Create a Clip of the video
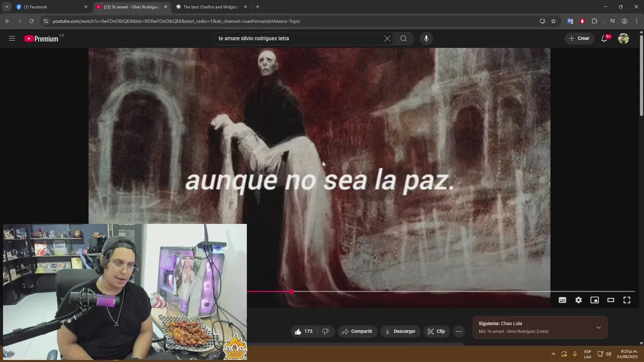 436,331
